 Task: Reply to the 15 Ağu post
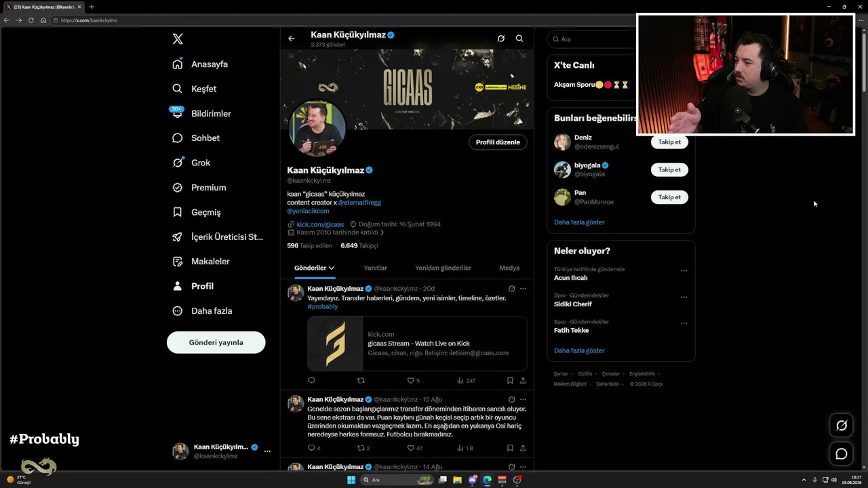click(312, 448)
